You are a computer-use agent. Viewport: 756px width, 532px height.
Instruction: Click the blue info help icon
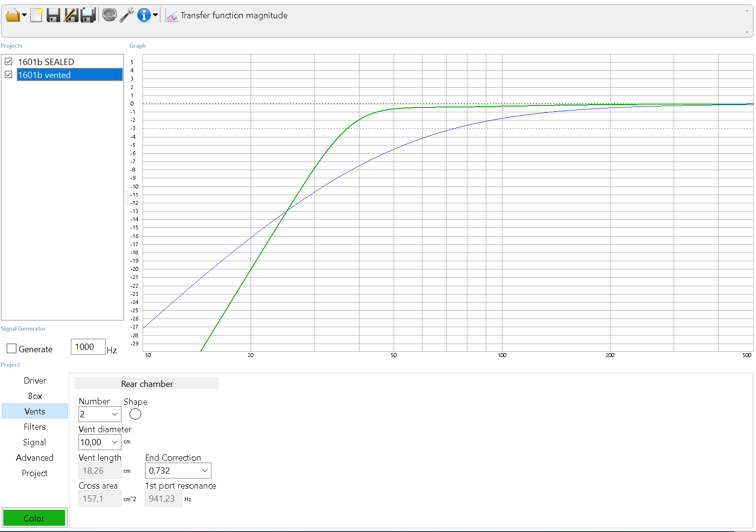click(x=144, y=15)
